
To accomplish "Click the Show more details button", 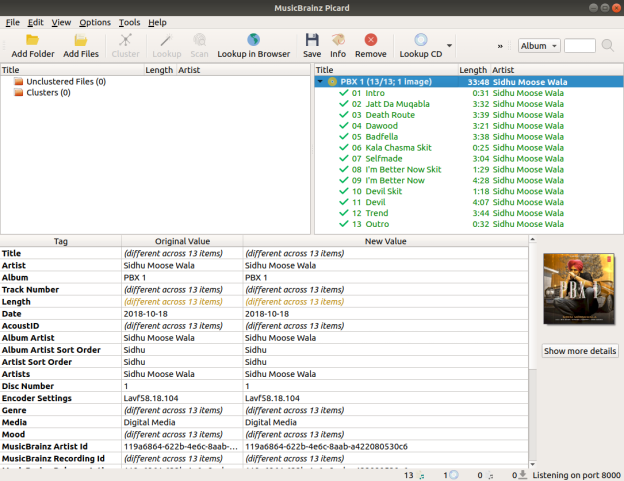I will click(580, 351).
